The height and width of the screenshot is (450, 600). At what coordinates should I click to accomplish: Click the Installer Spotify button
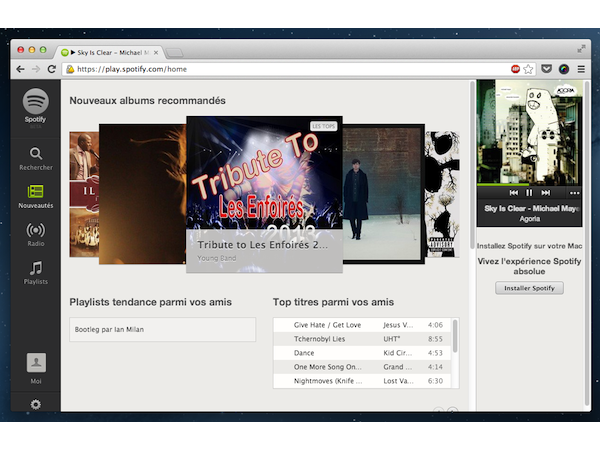(529, 288)
